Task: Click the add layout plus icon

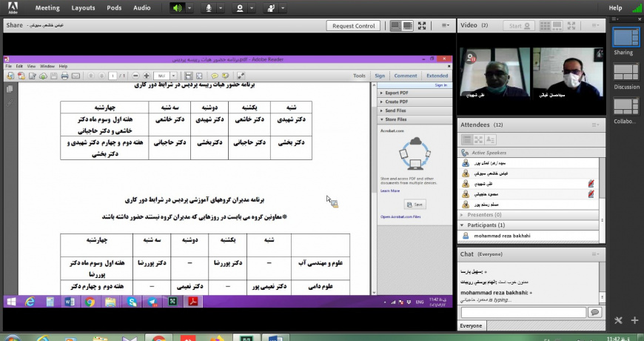Action: (634, 320)
